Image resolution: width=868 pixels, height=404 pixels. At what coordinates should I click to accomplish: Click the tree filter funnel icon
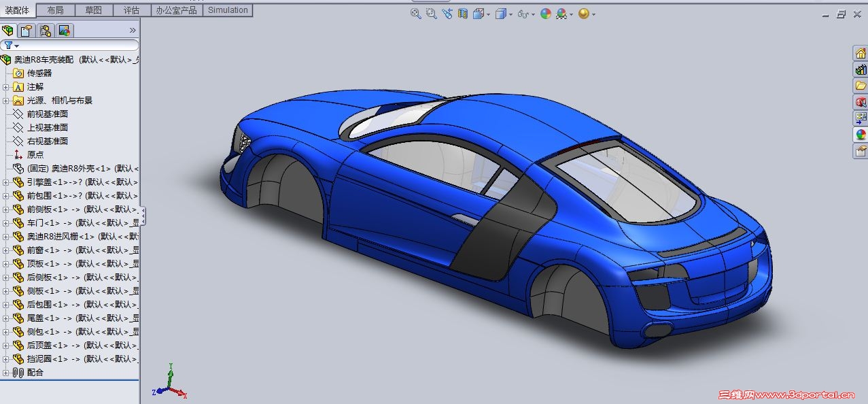9,46
